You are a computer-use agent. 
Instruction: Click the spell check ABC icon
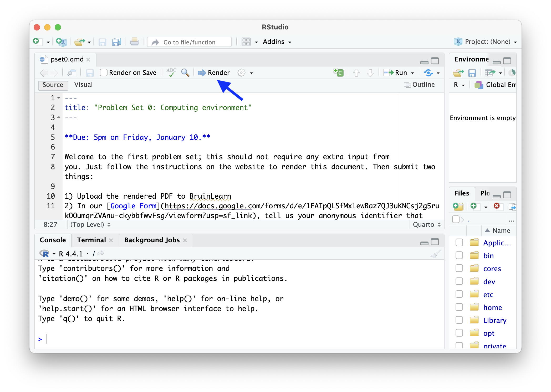[x=171, y=72]
